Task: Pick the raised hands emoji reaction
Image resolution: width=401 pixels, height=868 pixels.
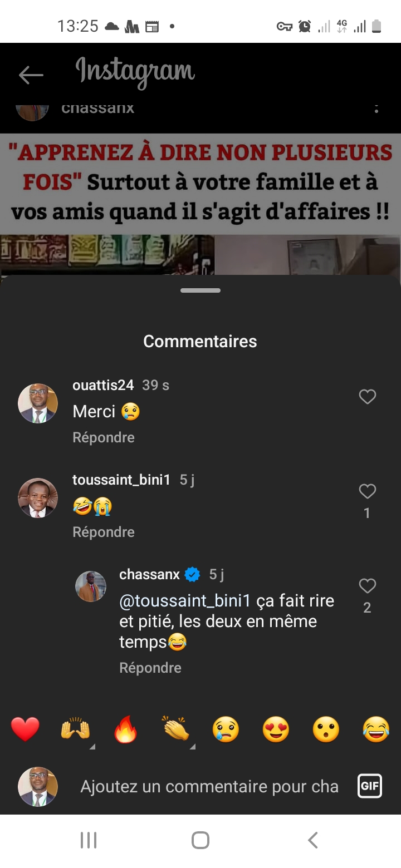Action: pyautogui.click(x=76, y=729)
